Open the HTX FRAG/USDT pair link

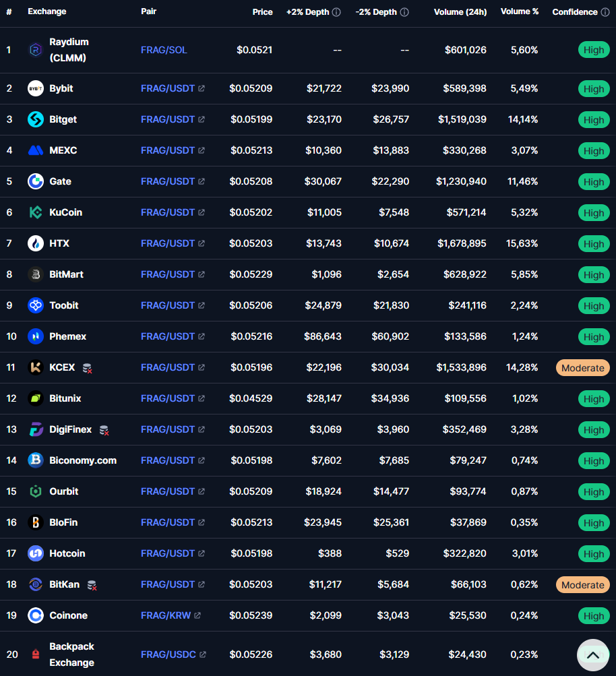pyautogui.click(x=173, y=243)
